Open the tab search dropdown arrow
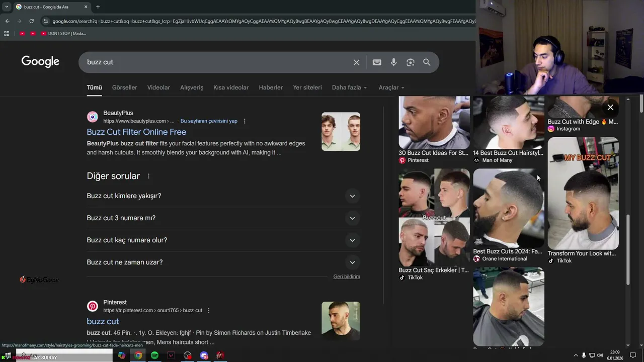Image resolution: width=644 pixels, height=362 pixels. tap(7, 7)
